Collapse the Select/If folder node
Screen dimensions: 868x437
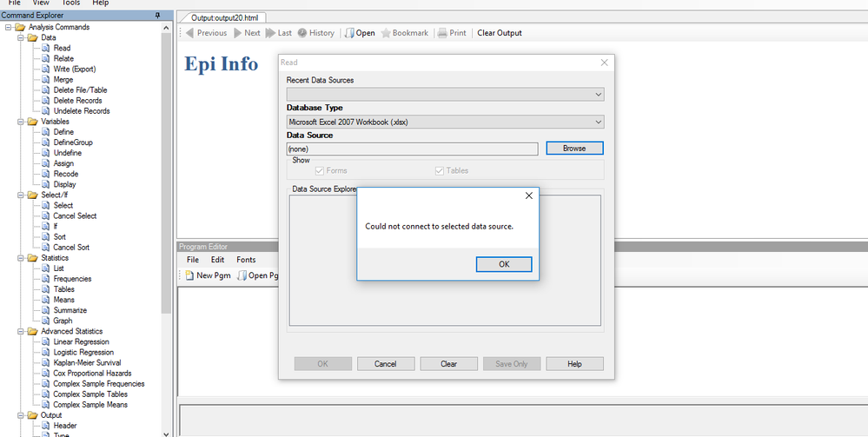coord(21,195)
